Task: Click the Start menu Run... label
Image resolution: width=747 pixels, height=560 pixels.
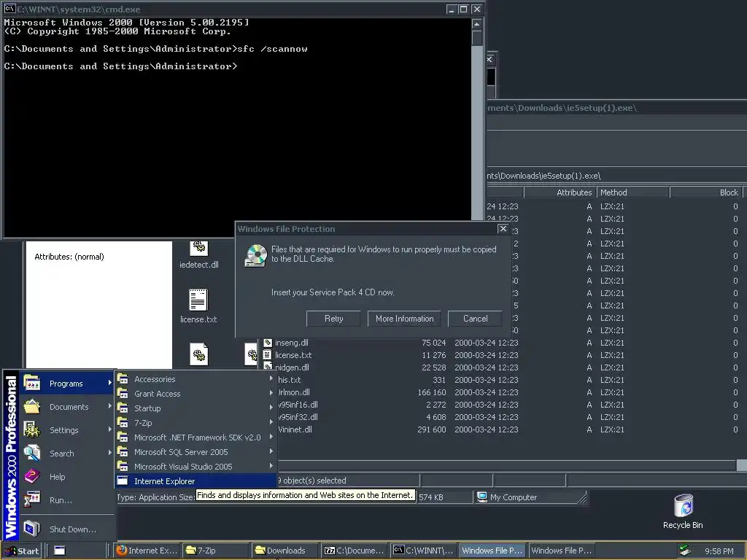Action: click(x=61, y=500)
